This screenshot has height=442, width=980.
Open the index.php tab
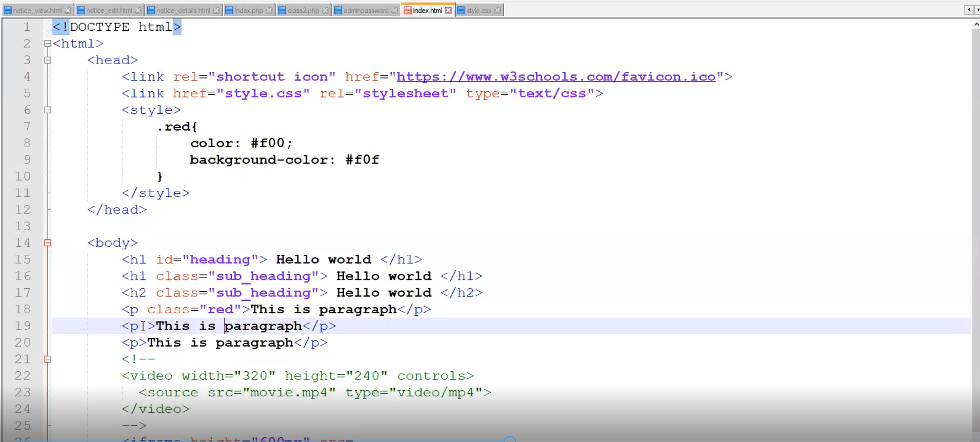(x=249, y=10)
